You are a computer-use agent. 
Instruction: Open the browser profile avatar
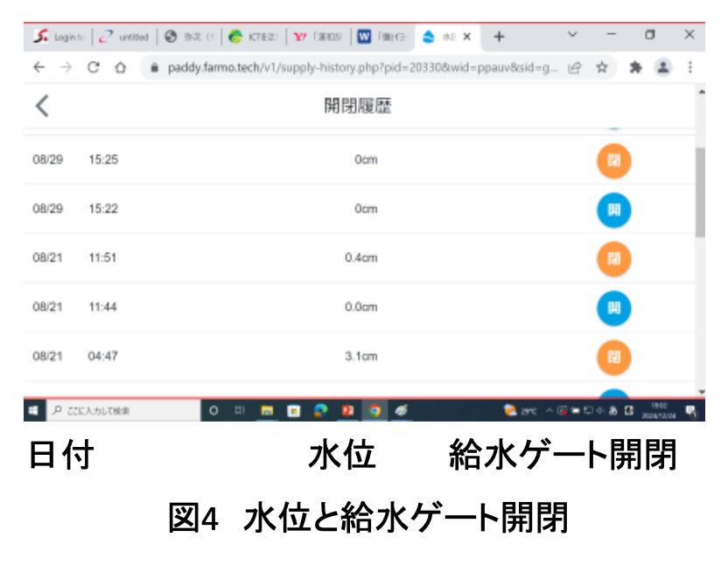(662, 67)
